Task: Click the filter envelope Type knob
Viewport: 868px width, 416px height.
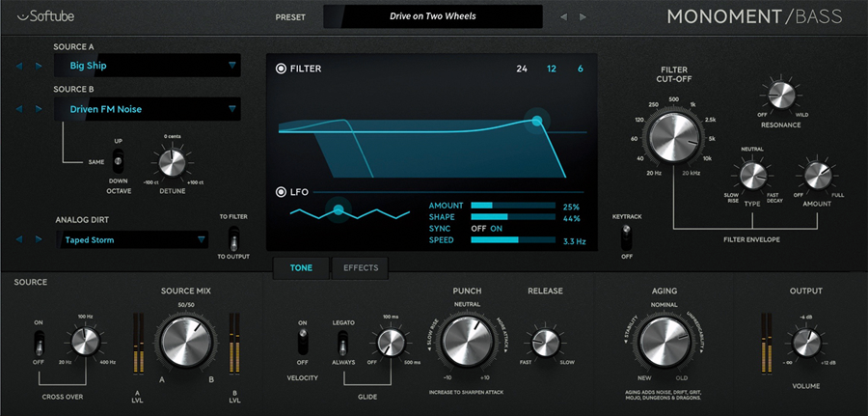Action: (752, 176)
